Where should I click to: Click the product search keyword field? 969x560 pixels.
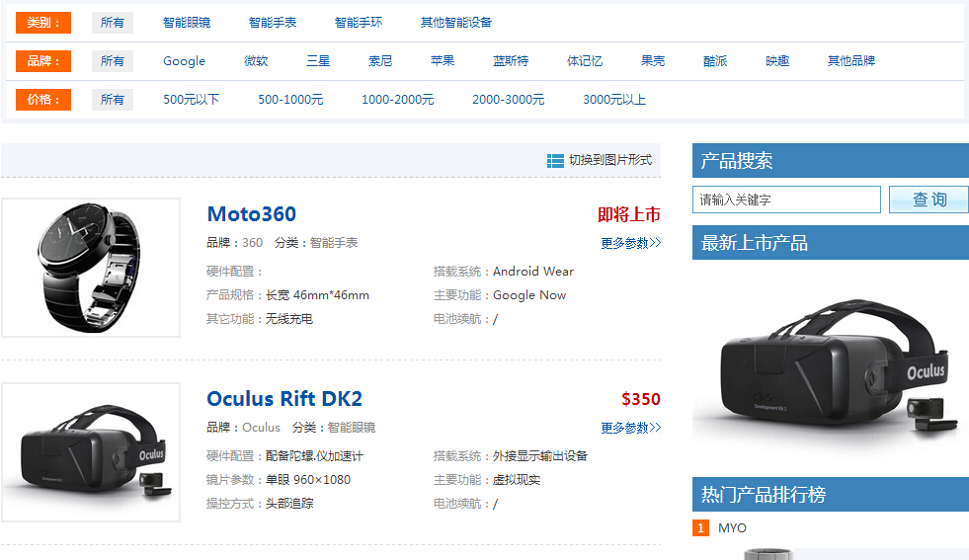[x=786, y=200]
